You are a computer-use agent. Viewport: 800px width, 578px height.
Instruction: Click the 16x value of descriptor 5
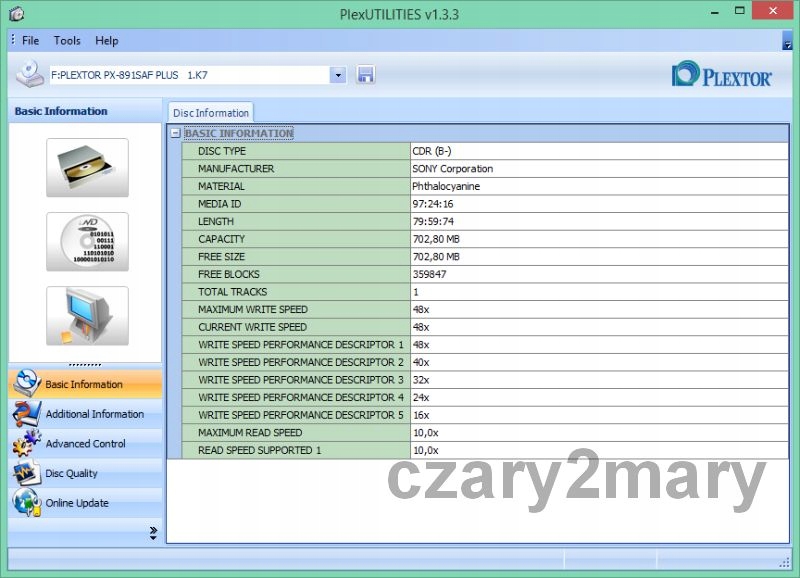coord(421,415)
